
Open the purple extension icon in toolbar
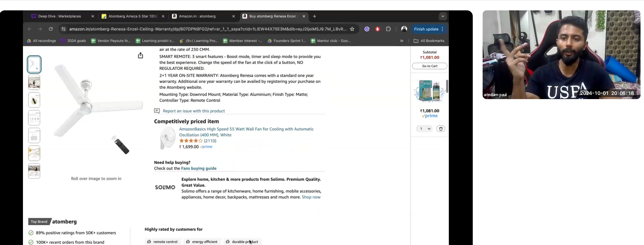[367, 29]
